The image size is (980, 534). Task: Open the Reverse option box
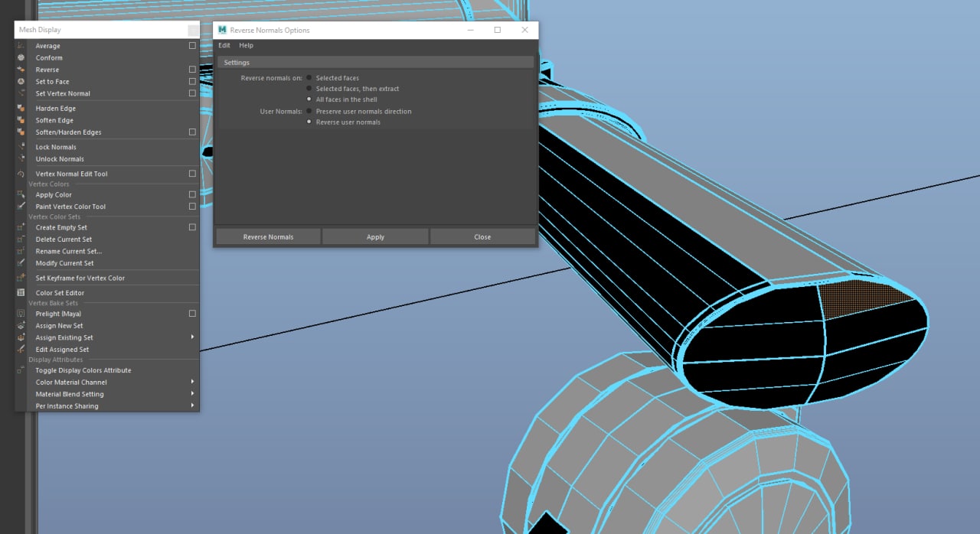click(x=192, y=70)
